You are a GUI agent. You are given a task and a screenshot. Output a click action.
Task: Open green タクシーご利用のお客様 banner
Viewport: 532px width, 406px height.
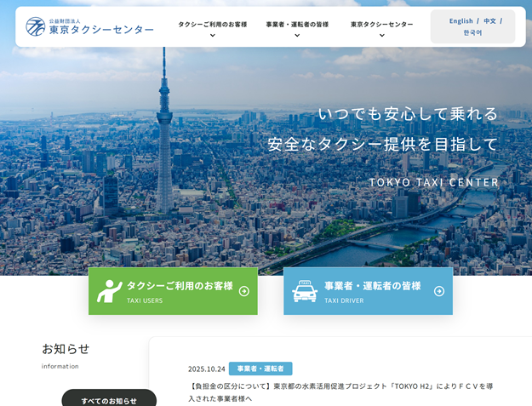(x=173, y=291)
